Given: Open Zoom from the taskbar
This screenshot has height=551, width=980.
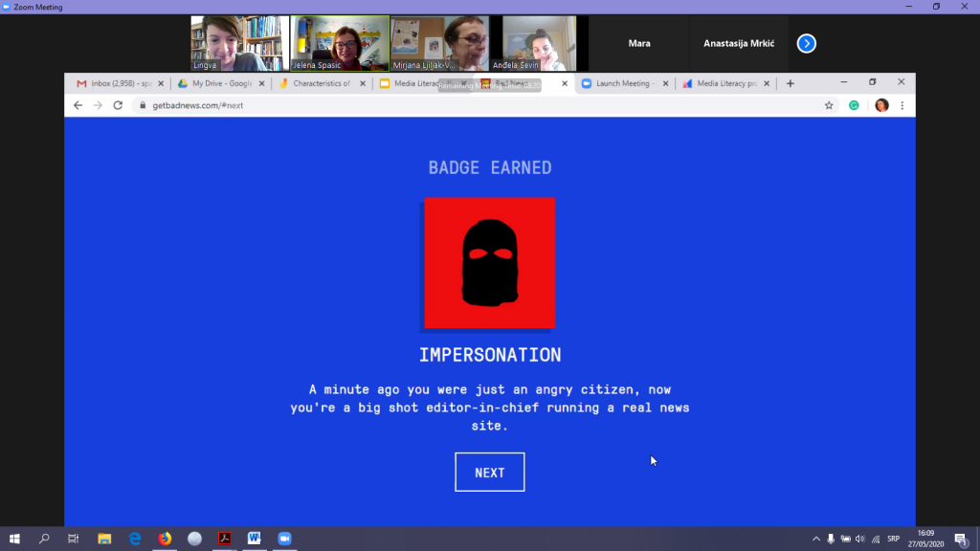Looking at the screenshot, I should point(284,539).
